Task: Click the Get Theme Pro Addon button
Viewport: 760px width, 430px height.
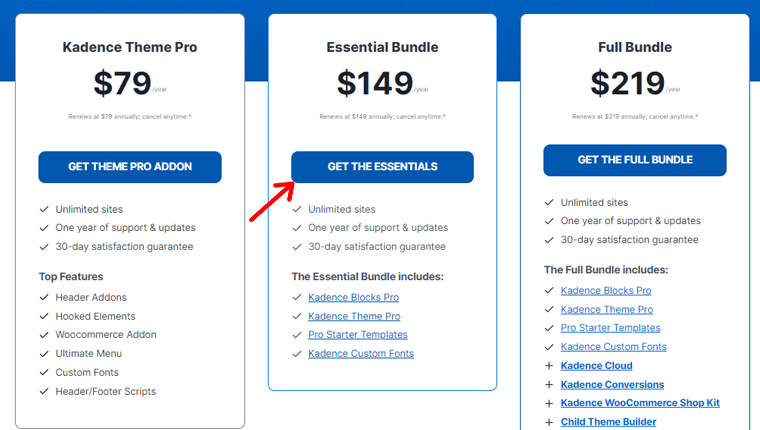Action: (130, 167)
